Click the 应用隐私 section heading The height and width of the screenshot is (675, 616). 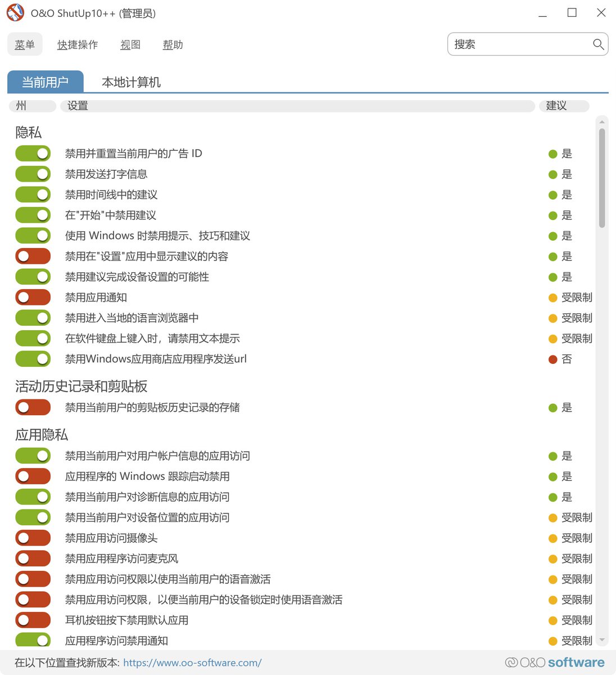tap(42, 435)
